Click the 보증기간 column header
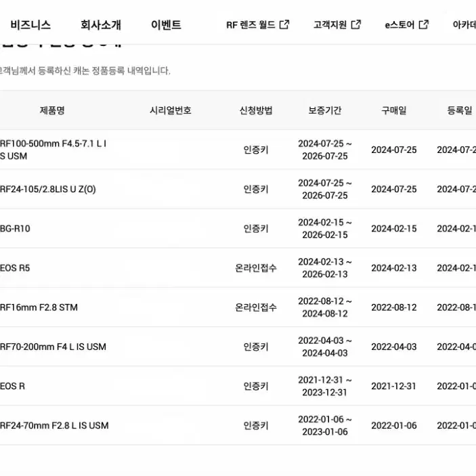476x476 pixels. tap(325, 110)
